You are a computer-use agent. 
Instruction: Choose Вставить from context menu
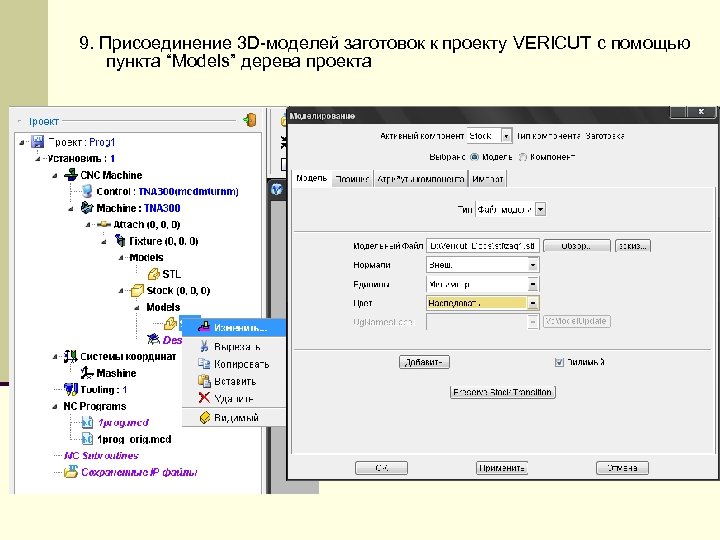point(234,381)
